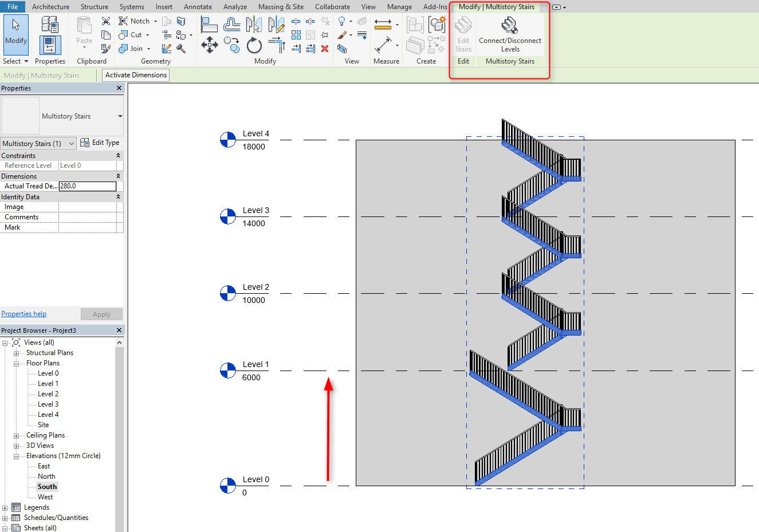
Task: Switch to the Manage ribbon tab
Action: 399,7
